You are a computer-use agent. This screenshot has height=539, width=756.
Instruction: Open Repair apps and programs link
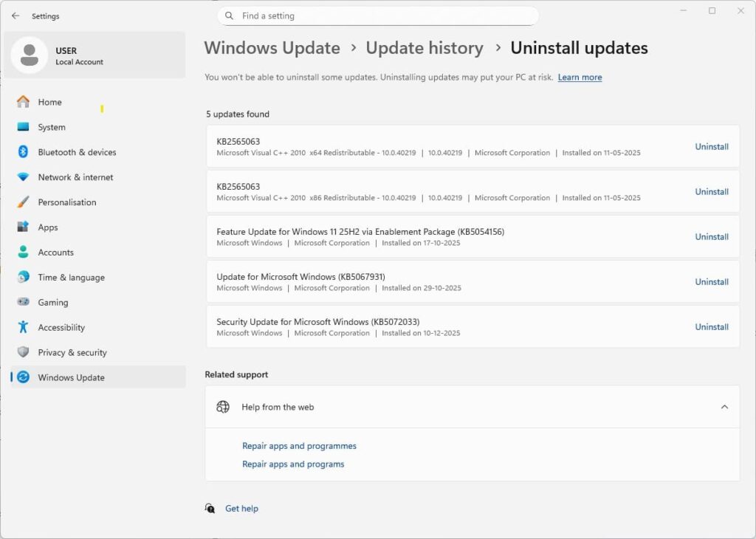[x=293, y=464]
